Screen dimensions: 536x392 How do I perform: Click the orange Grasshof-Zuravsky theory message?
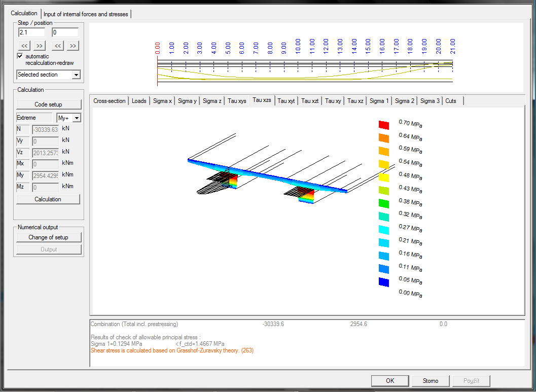(x=172, y=350)
